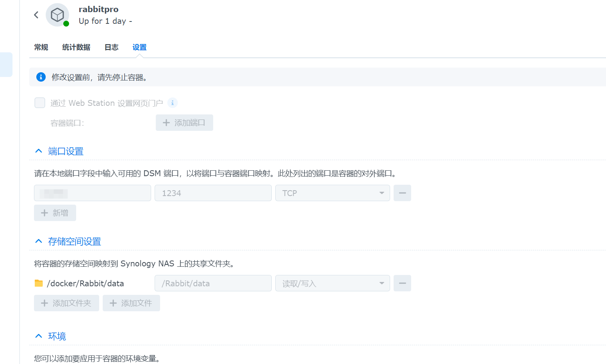The width and height of the screenshot is (606, 364).
Task: Select the 设置 tab
Action: [139, 47]
